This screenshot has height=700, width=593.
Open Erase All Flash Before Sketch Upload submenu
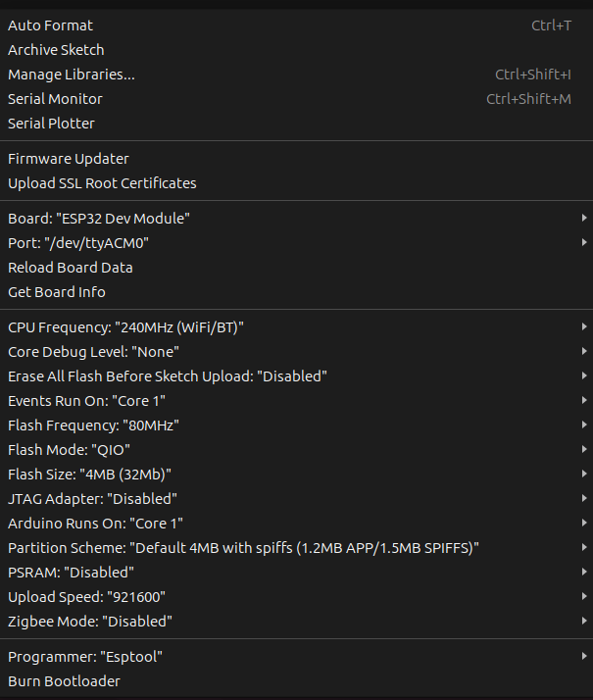pyautogui.click(x=296, y=376)
